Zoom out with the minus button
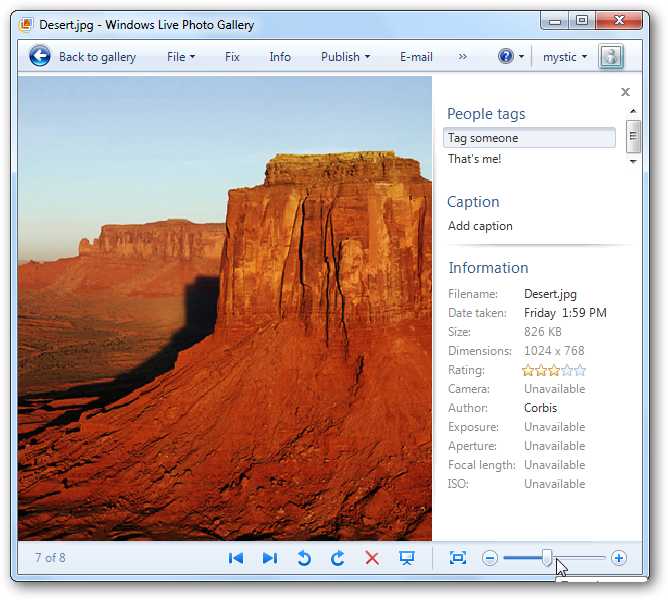This screenshot has height=600, width=668. pyautogui.click(x=490, y=558)
